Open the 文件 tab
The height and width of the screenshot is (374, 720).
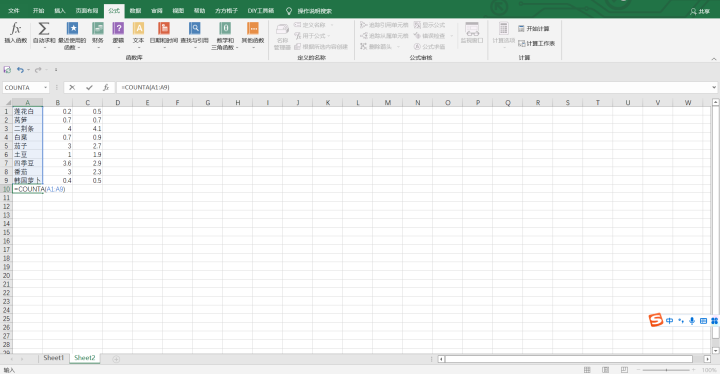(14, 11)
